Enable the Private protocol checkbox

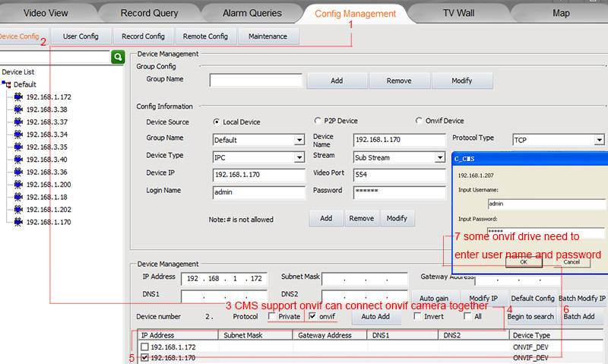[272, 316]
